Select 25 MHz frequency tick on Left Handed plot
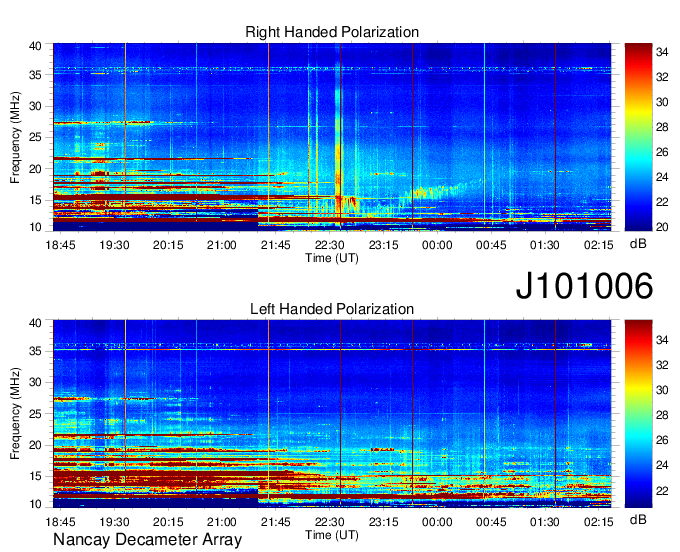 [35, 414]
